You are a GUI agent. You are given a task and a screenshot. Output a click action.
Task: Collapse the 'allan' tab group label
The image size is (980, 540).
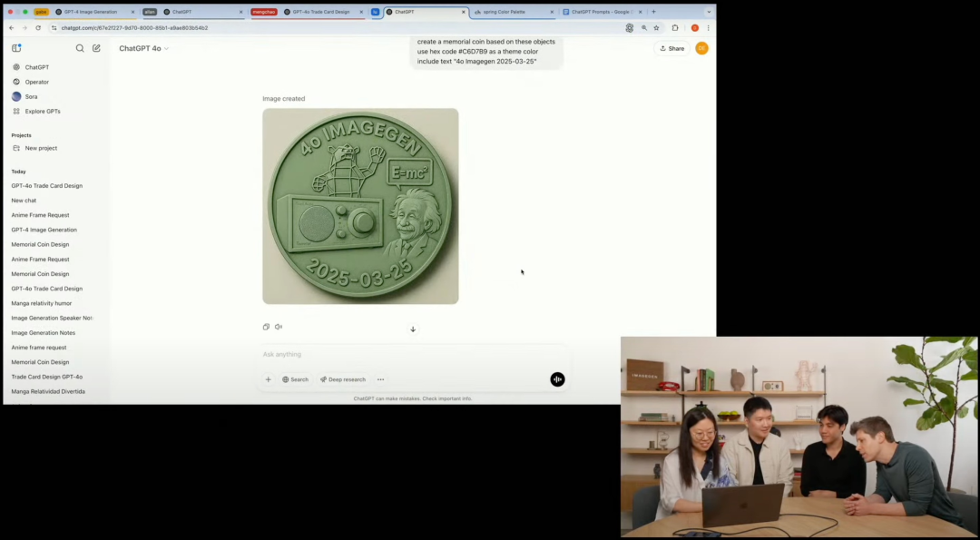[x=150, y=12]
